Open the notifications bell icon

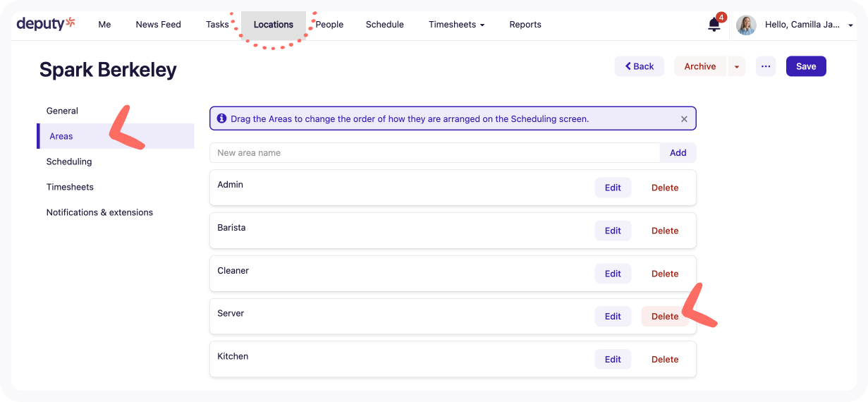tap(714, 25)
